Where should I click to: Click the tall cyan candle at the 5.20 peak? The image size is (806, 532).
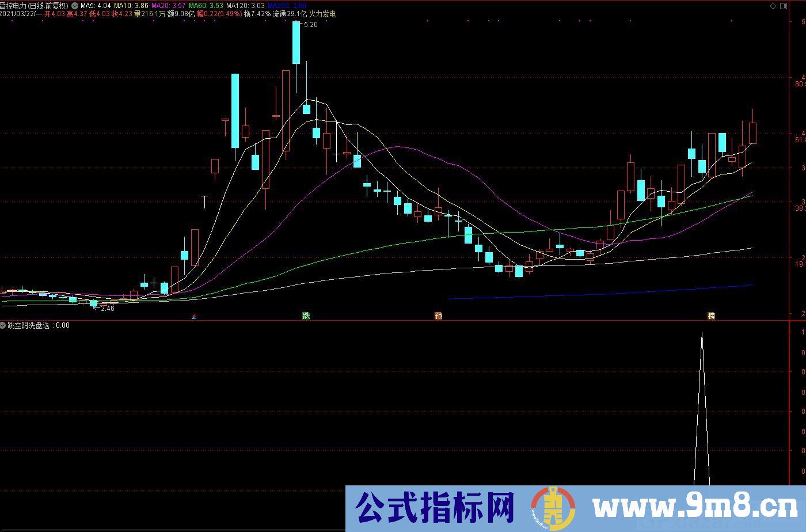tap(296, 43)
